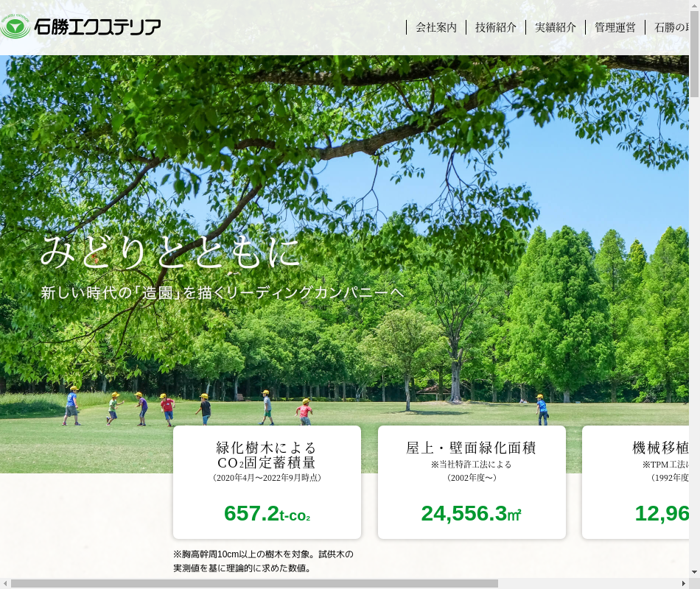Click the 新しい時代の「造園」 tagline
The height and width of the screenshot is (589, 700).
point(222,292)
